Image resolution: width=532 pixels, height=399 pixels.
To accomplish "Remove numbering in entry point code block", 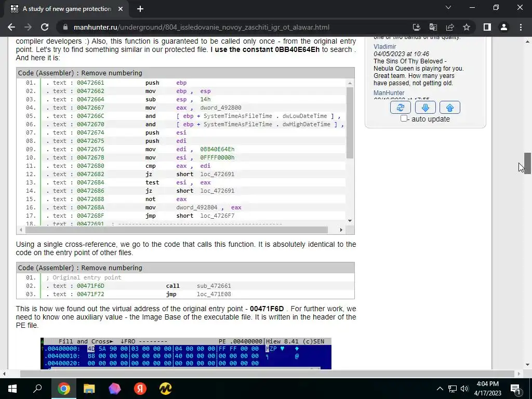I will [x=112, y=268].
